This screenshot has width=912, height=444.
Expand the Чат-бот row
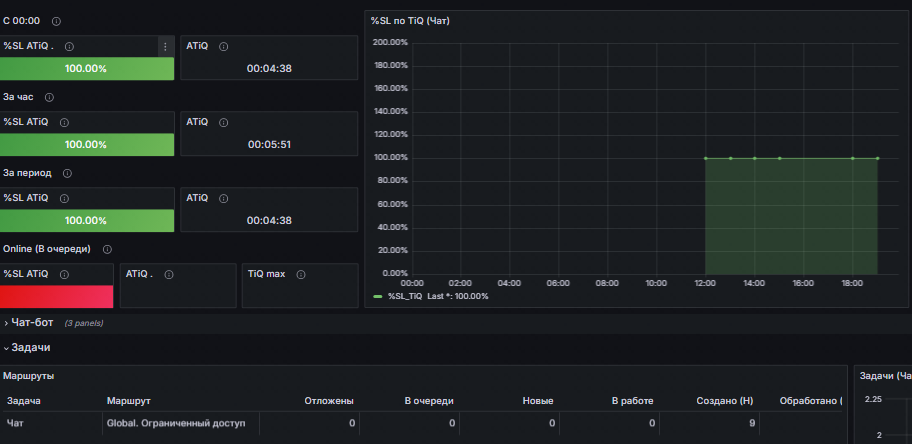coord(32,322)
